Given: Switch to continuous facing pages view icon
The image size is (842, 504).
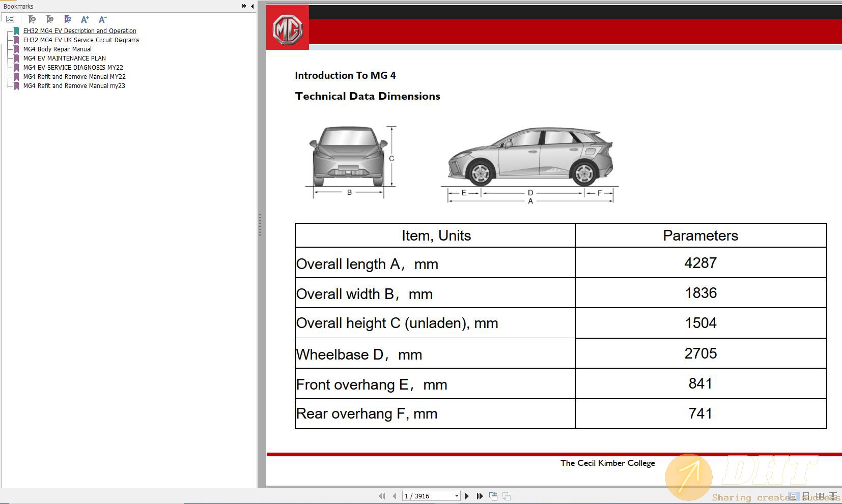Looking at the screenshot, I should 833,496.
